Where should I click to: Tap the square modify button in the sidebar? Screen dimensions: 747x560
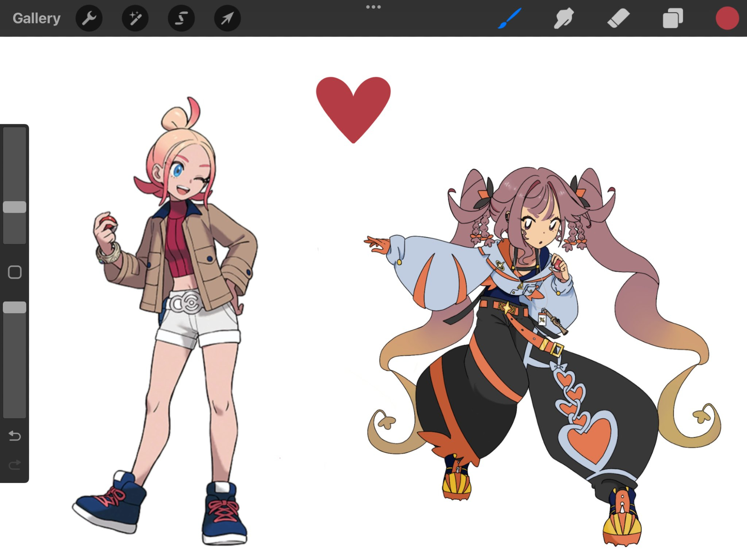(x=15, y=273)
